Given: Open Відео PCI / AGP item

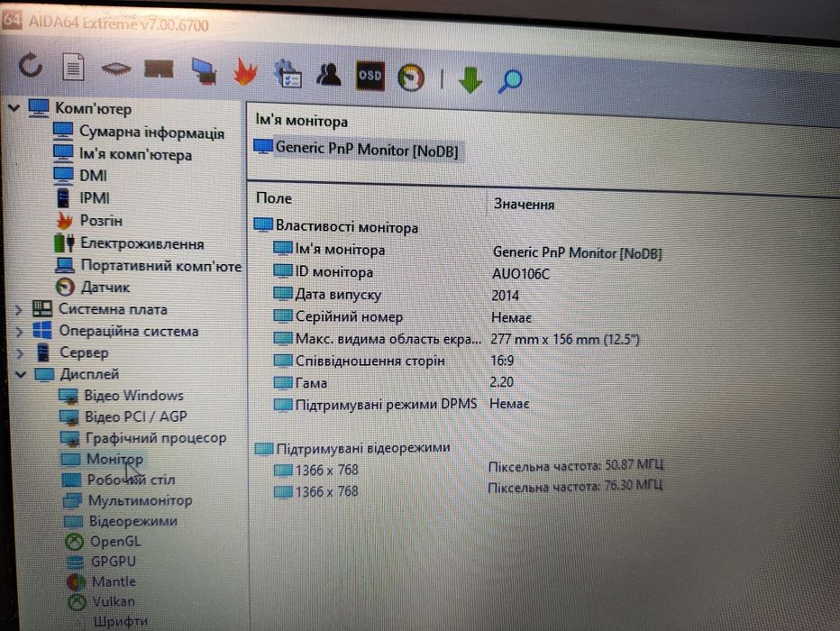Looking at the screenshot, I should pos(136,416).
